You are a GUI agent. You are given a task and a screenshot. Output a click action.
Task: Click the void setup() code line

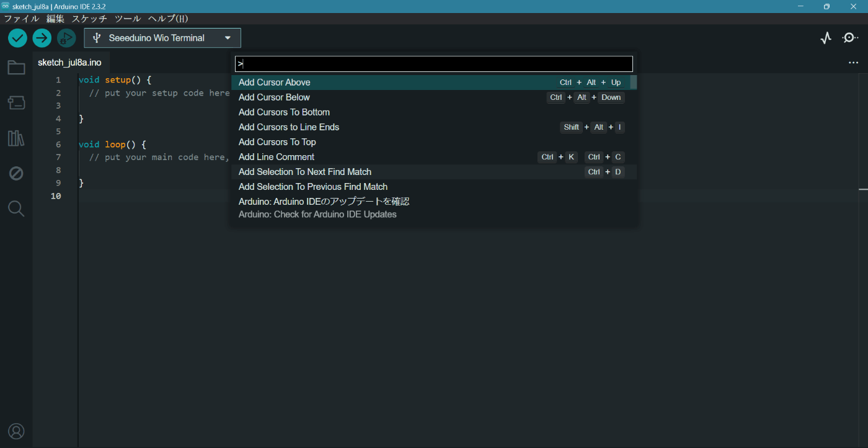tap(115, 80)
